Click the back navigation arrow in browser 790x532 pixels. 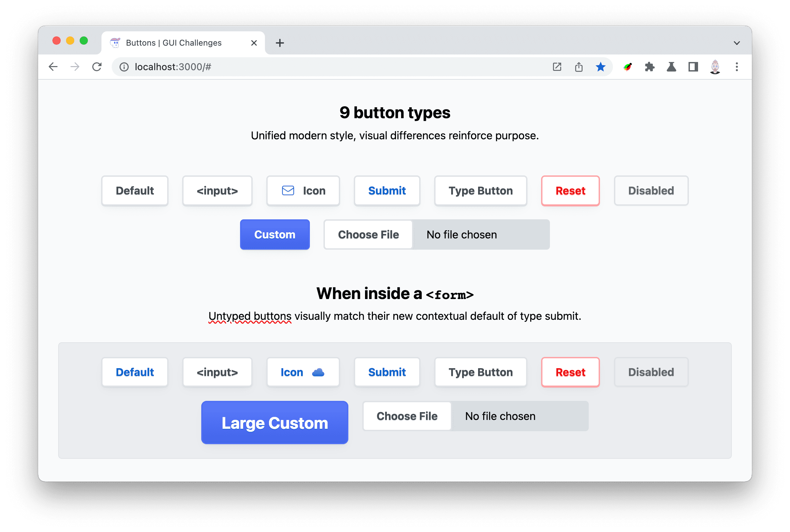pos(53,66)
